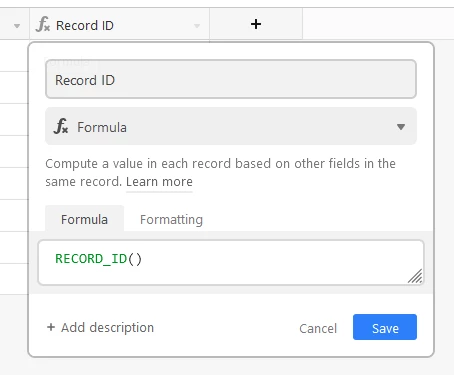
Task: Save the Record ID formula field
Action: 385,327
